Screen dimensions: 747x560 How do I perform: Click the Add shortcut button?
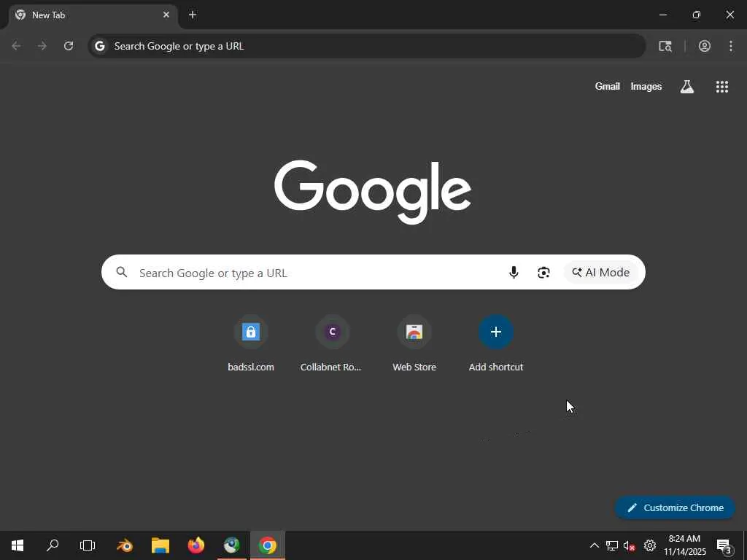pos(496,343)
